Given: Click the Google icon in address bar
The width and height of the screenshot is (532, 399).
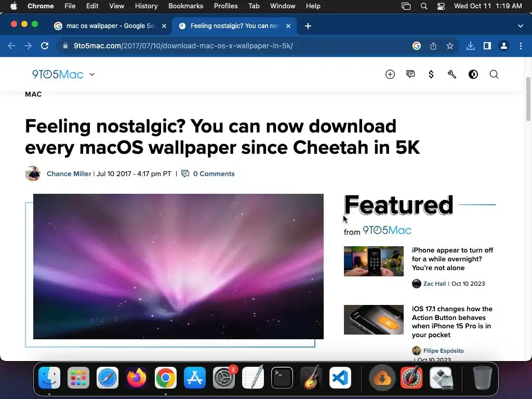Looking at the screenshot, I should click(417, 46).
